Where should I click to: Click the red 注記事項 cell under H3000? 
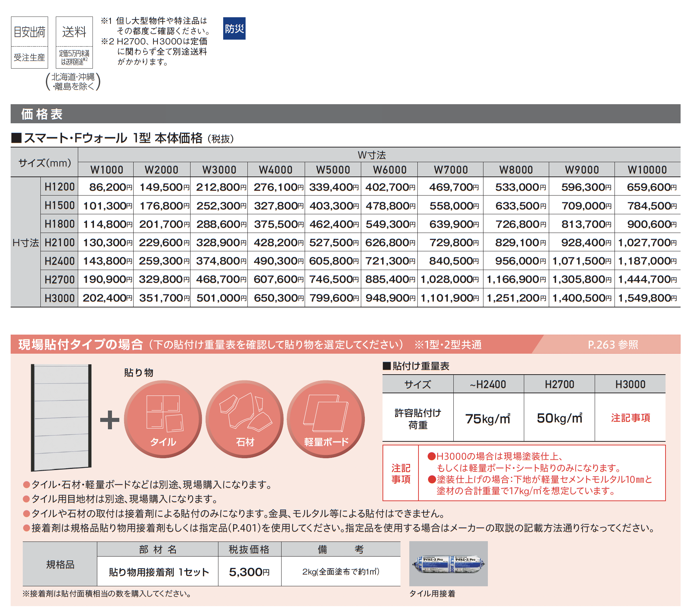click(x=630, y=418)
